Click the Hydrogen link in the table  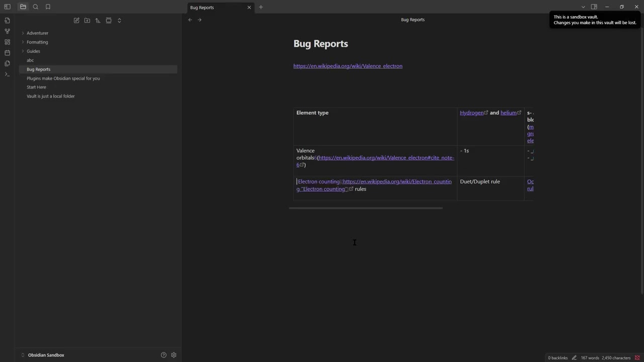click(471, 113)
